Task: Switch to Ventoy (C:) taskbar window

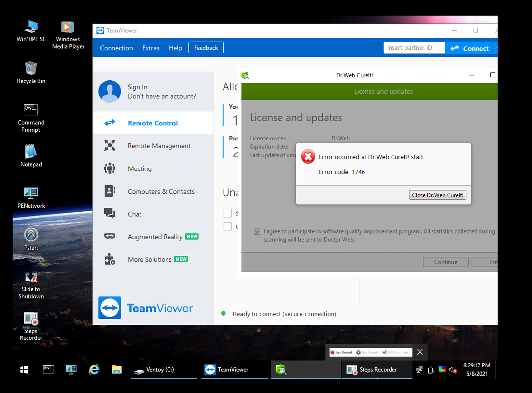Action: tap(164, 369)
